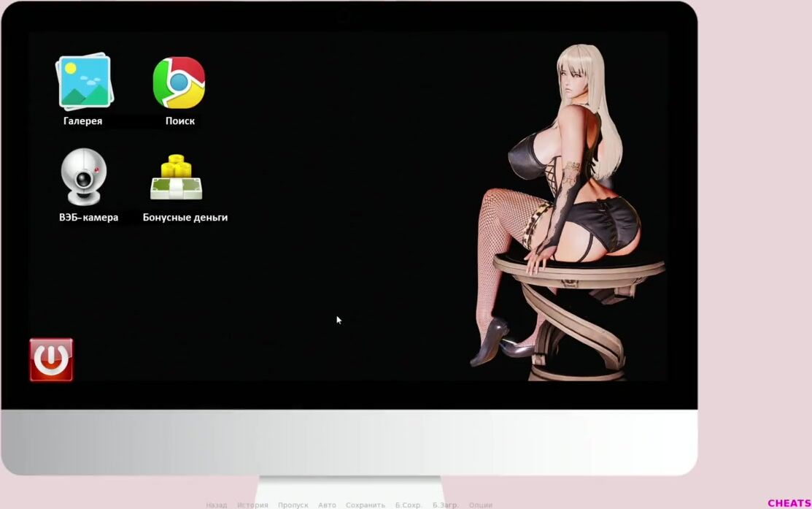Click the Бонусные деньги text label

click(185, 218)
